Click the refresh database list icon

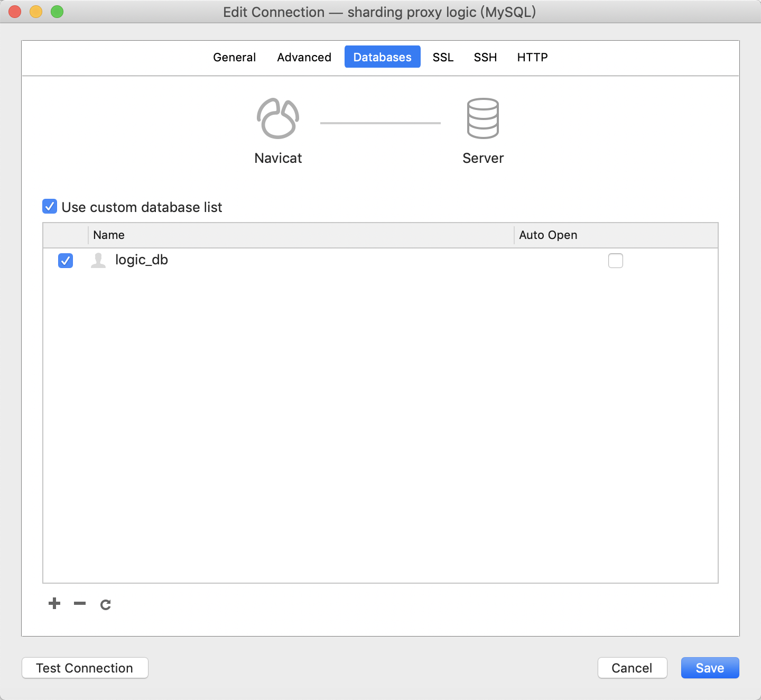tap(105, 604)
